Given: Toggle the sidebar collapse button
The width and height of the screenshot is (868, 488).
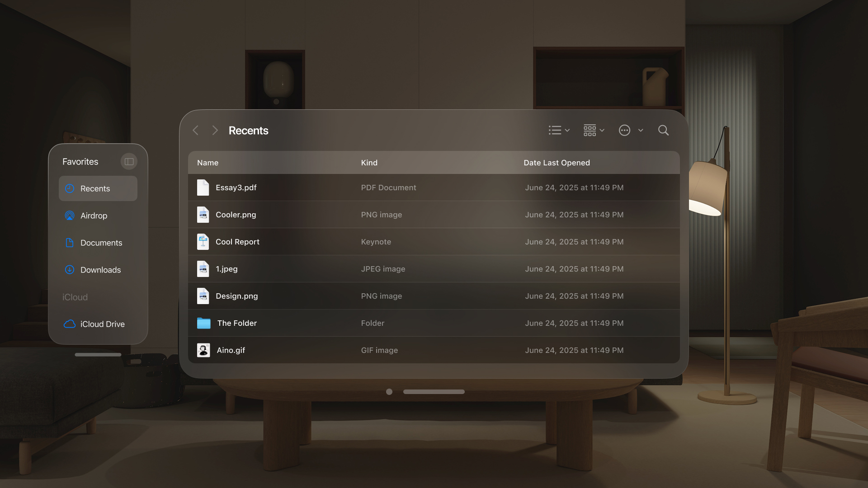Looking at the screenshot, I should tap(129, 162).
